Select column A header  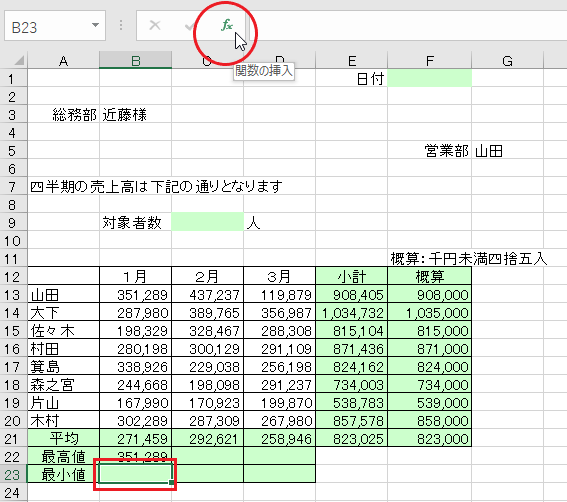(63, 60)
